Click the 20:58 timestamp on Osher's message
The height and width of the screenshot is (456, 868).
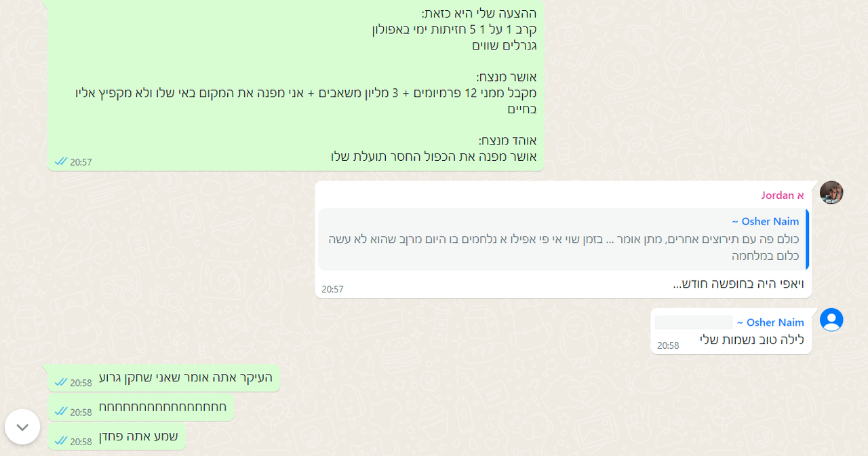[668, 345]
